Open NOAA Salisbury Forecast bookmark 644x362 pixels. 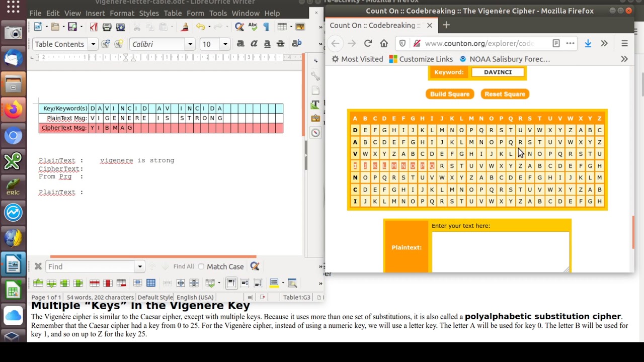coord(505,59)
